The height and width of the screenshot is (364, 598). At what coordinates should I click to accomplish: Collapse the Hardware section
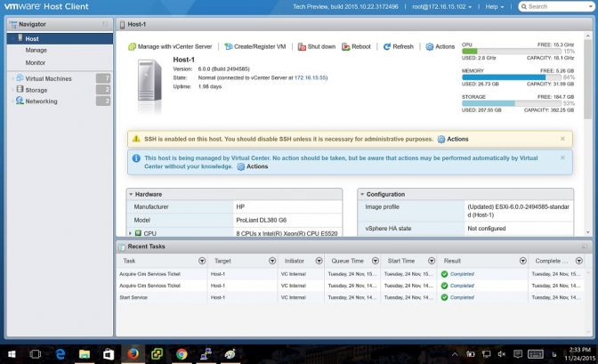click(131, 194)
